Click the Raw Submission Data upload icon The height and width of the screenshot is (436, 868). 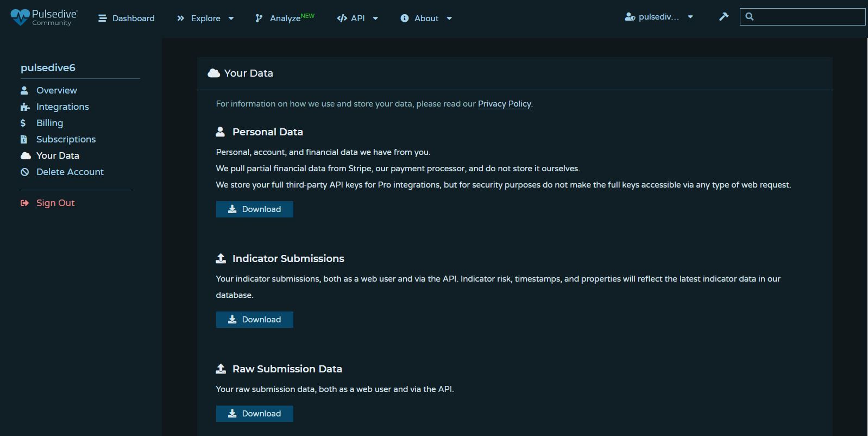tap(221, 369)
